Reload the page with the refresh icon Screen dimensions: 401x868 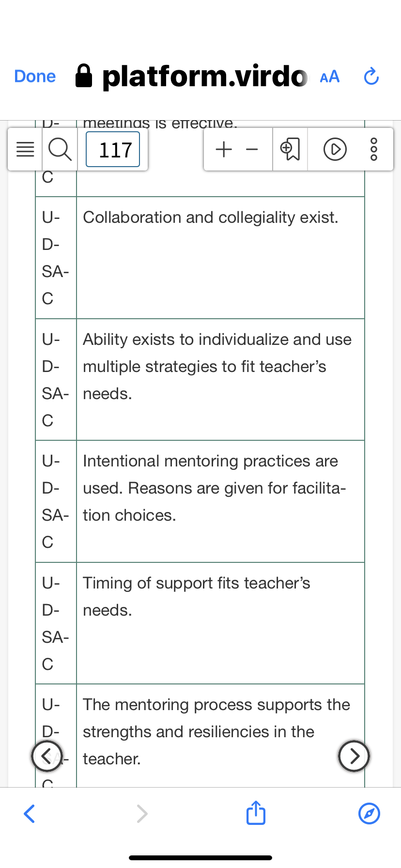click(371, 77)
